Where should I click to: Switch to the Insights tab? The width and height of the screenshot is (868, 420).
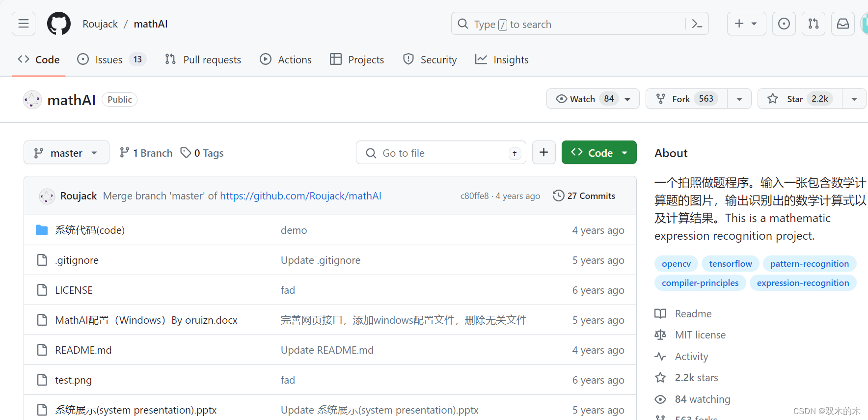click(x=502, y=59)
